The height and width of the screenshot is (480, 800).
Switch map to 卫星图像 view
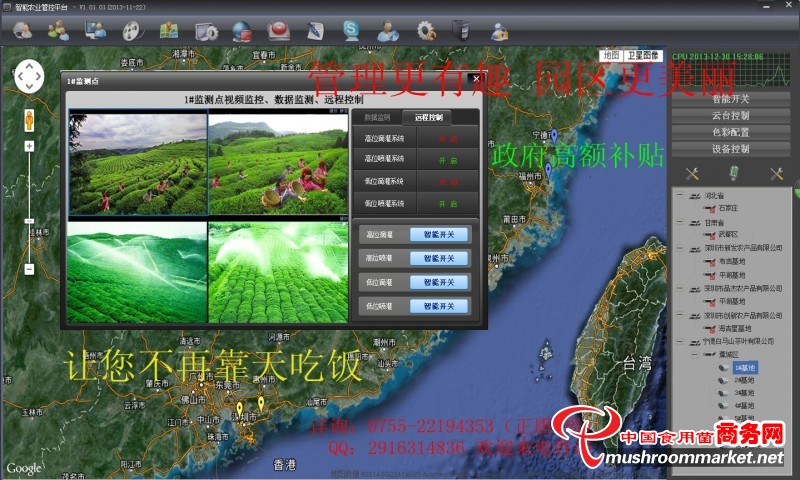pyautogui.click(x=642, y=55)
